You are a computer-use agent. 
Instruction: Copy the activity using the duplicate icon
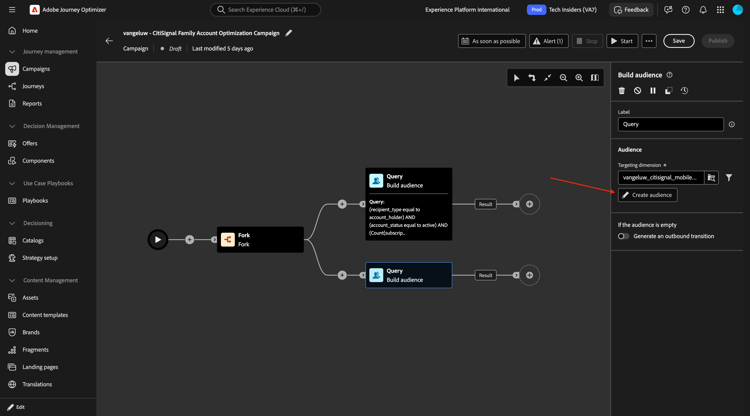669,91
